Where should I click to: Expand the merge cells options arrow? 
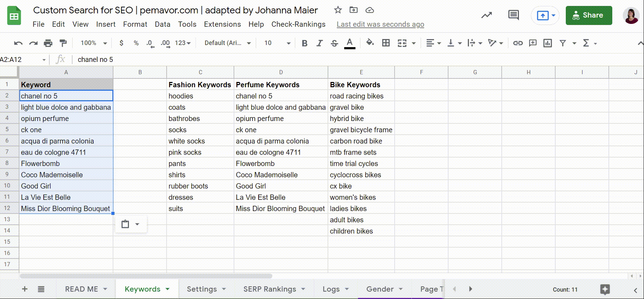click(414, 43)
